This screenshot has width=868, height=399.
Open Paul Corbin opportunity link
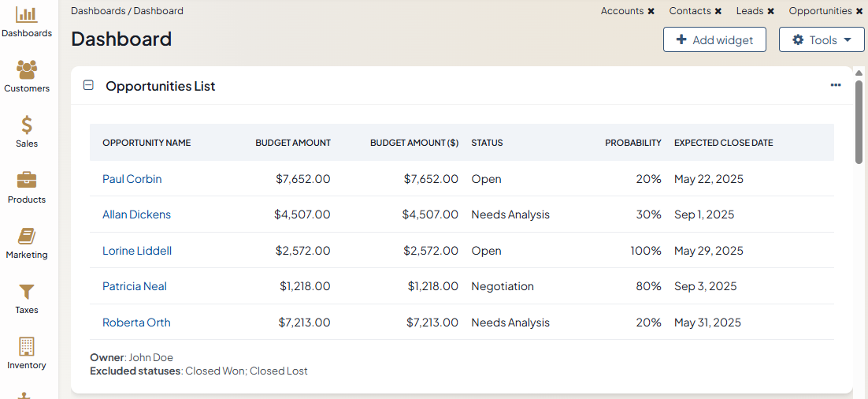click(132, 179)
